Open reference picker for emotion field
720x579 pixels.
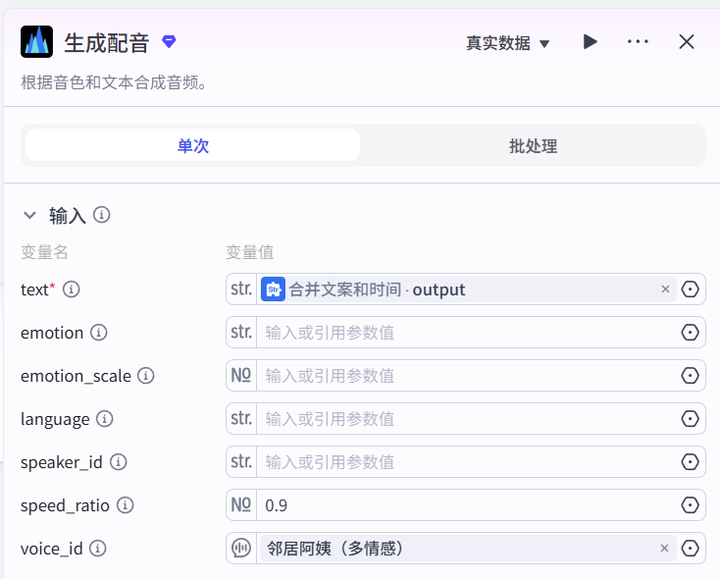(x=690, y=332)
